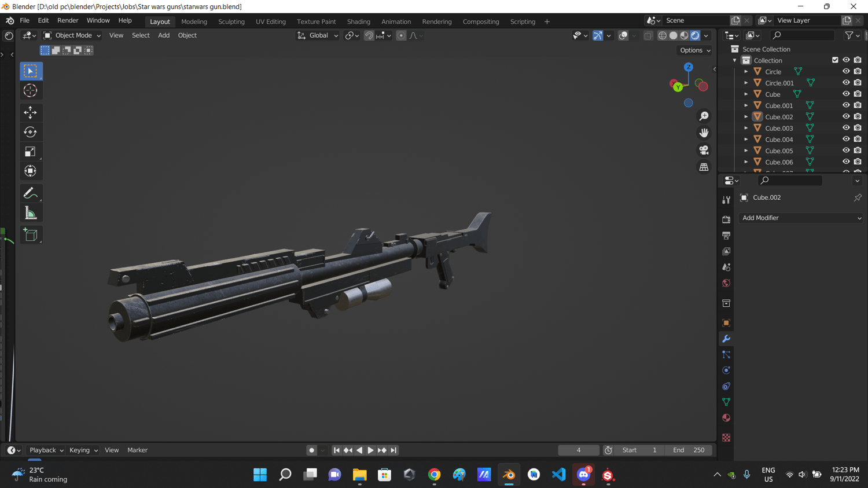Viewport: 868px width, 488px height.
Task: Hide Cube.003 in viewport
Action: point(846,128)
